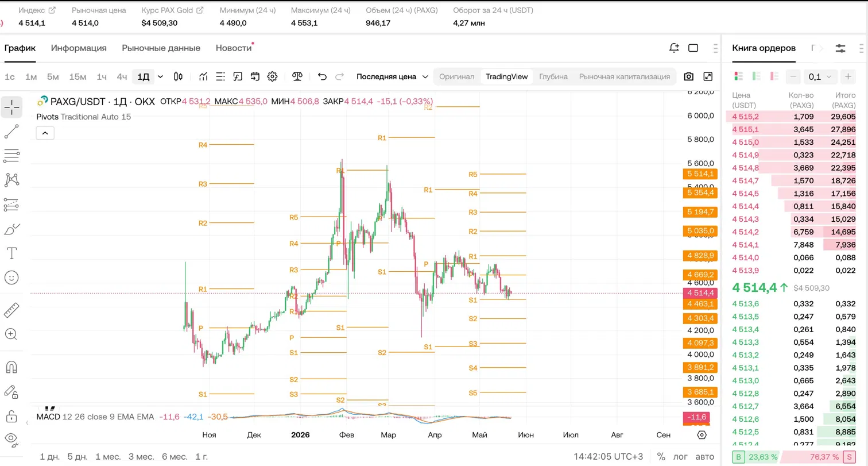Image resolution: width=868 pixels, height=466 pixels.
Task: Expand the timeframe dropdown next to 1Д
Action: [160, 76]
